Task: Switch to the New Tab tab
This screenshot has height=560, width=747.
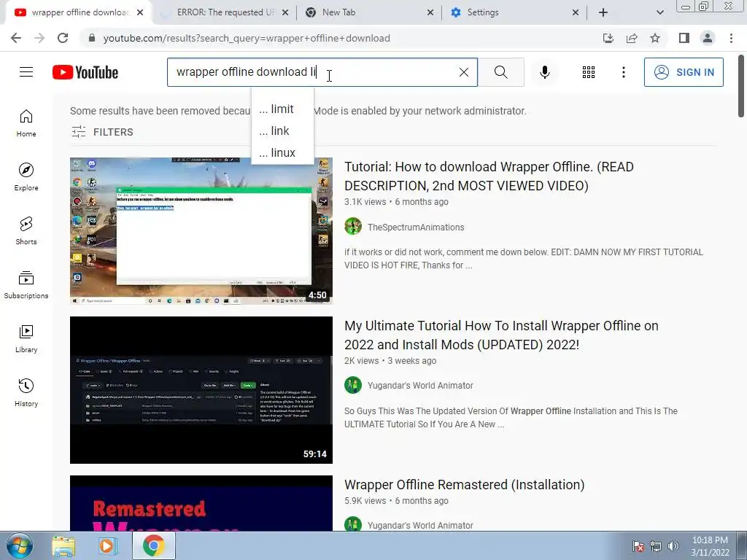Action: tap(369, 12)
